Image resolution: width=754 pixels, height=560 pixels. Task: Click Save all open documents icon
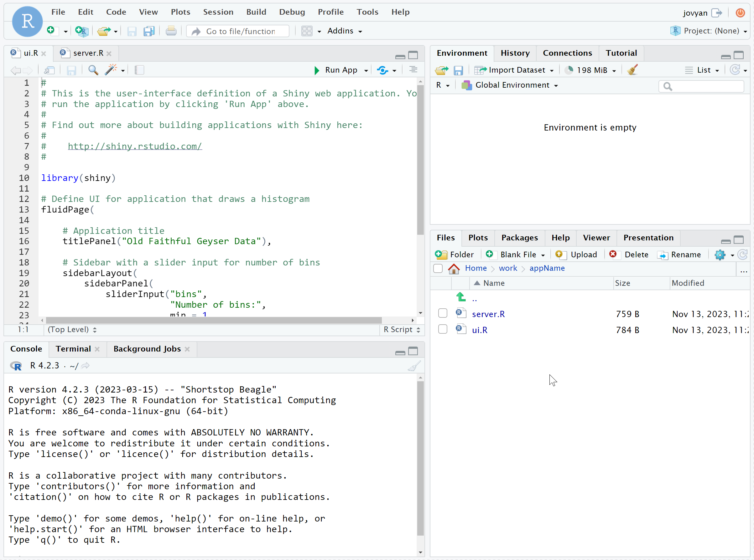(x=149, y=31)
